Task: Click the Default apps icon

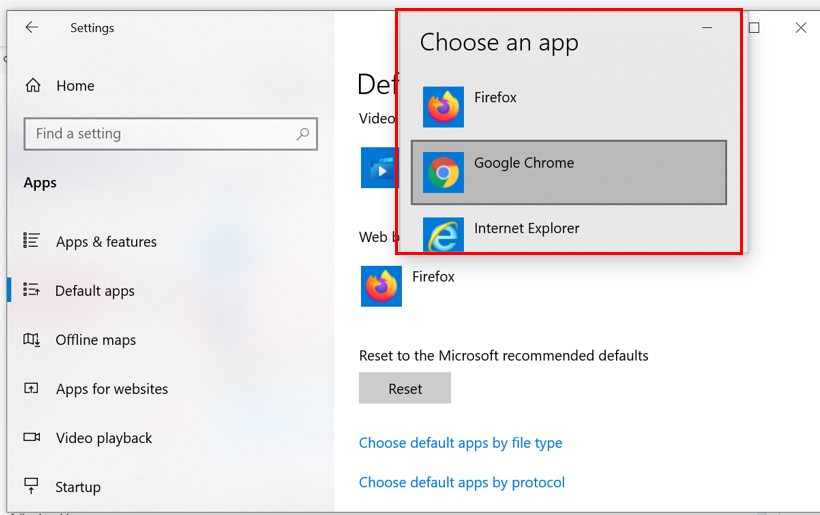Action: [31, 290]
